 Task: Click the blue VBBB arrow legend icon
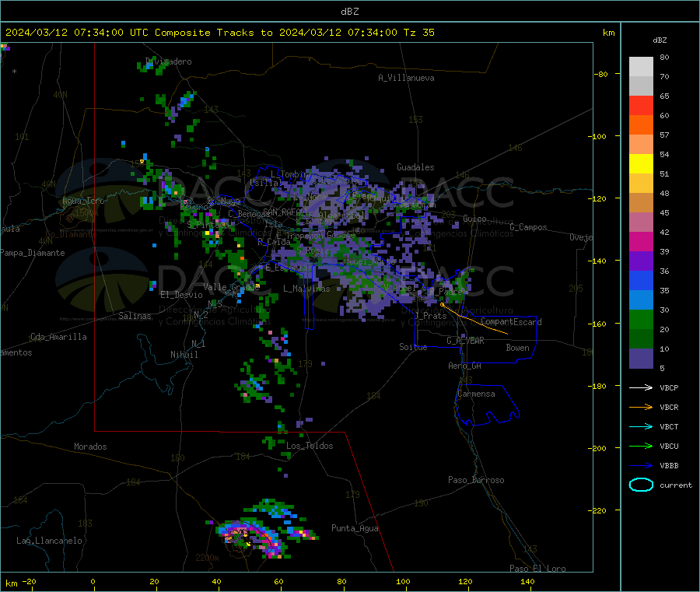point(641,466)
